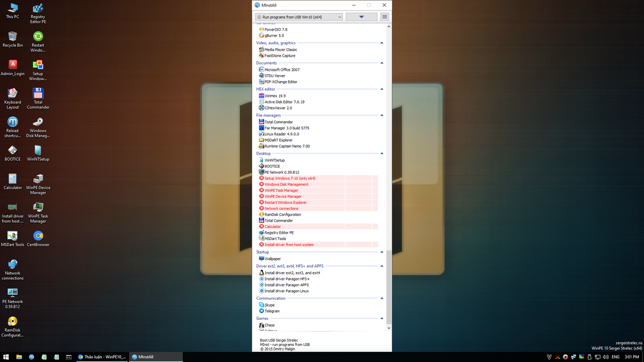Open the Run programs from USB combo box
This screenshot has height=362, width=644.
pyautogui.click(x=299, y=17)
